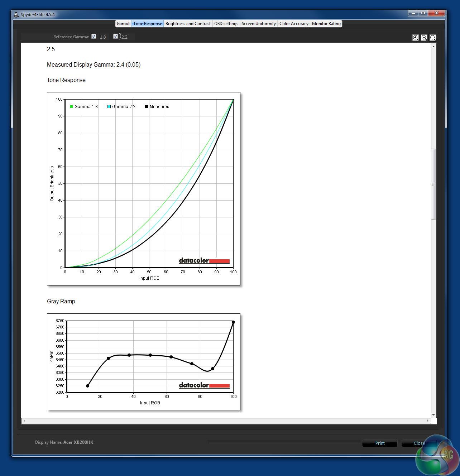This screenshot has width=460, height=476.
Task: Click the horizontal scrollbar right arrow
Action: [427, 420]
